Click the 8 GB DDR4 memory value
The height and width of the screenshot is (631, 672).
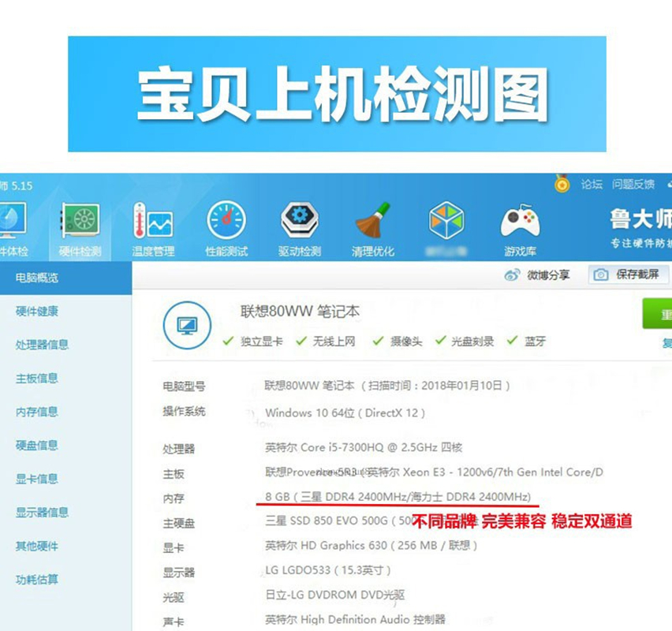click(x=398, y=496)
